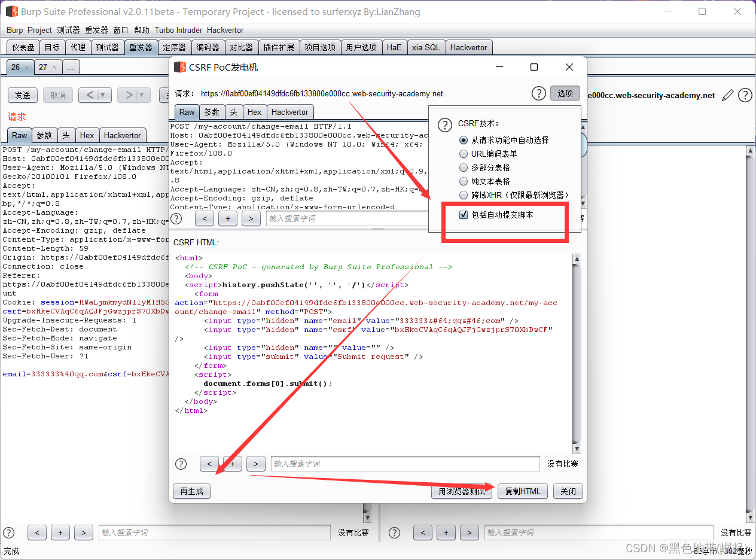Open Hackvertor tab in Repeater request pane

pyautogui.click(x=123, y=135)
